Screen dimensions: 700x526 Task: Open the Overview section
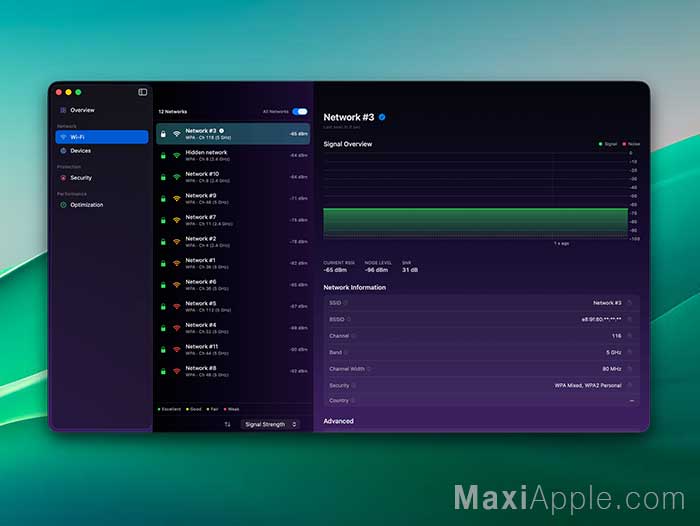point(102,110)
